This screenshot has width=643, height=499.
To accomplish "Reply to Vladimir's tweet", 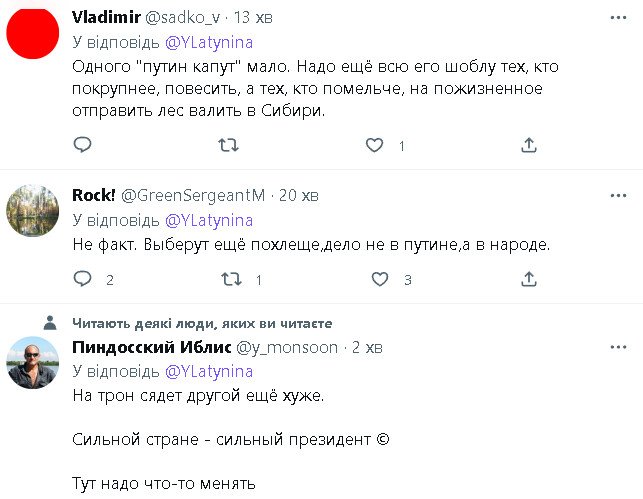I will (x=83, y=145).
